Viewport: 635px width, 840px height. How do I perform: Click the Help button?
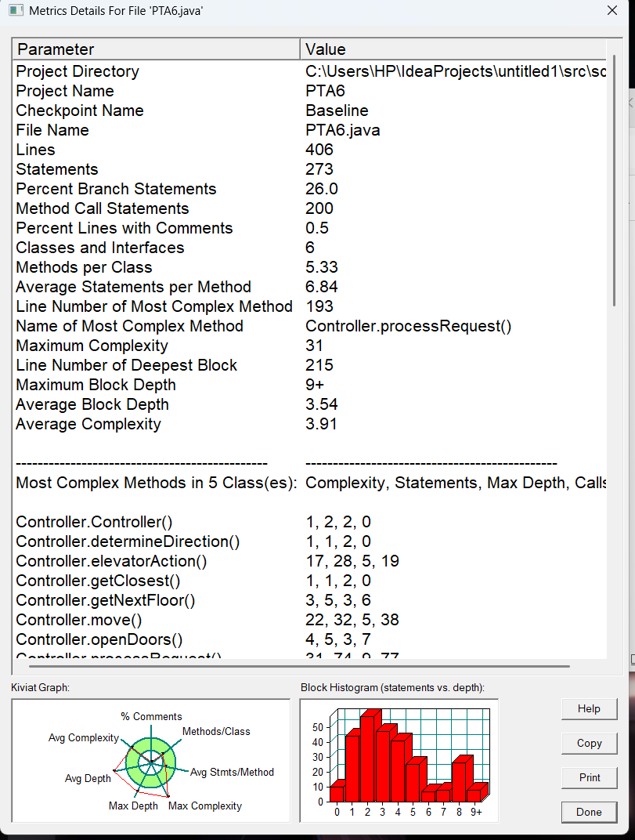pyautogui.click(x=589, y=708)
